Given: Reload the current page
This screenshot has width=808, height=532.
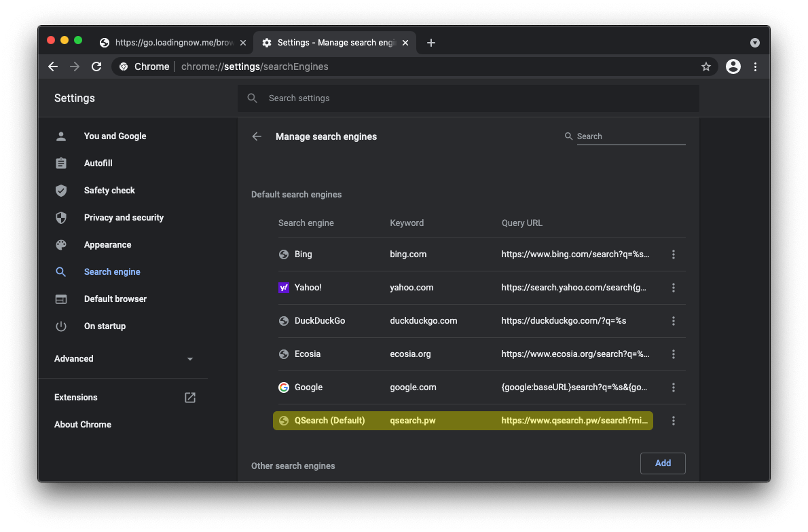Looking at the screenshot, I should click(96, 66).
